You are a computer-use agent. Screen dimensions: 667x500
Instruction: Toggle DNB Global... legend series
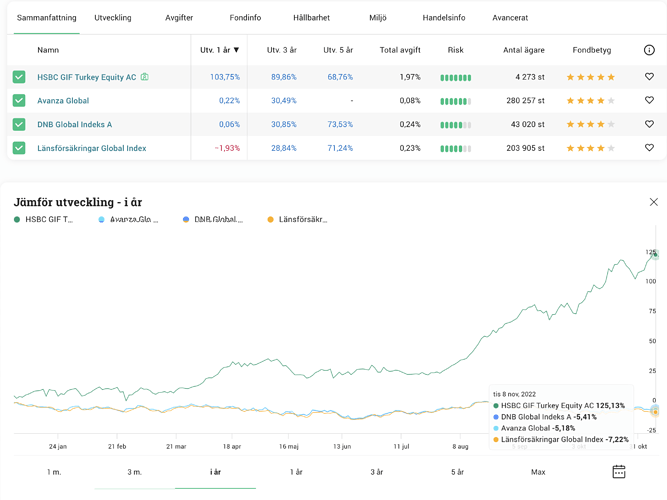[x=213, y=220]
